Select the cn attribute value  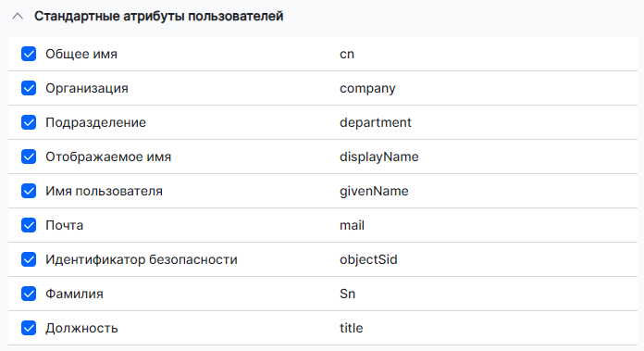(347, 55)
